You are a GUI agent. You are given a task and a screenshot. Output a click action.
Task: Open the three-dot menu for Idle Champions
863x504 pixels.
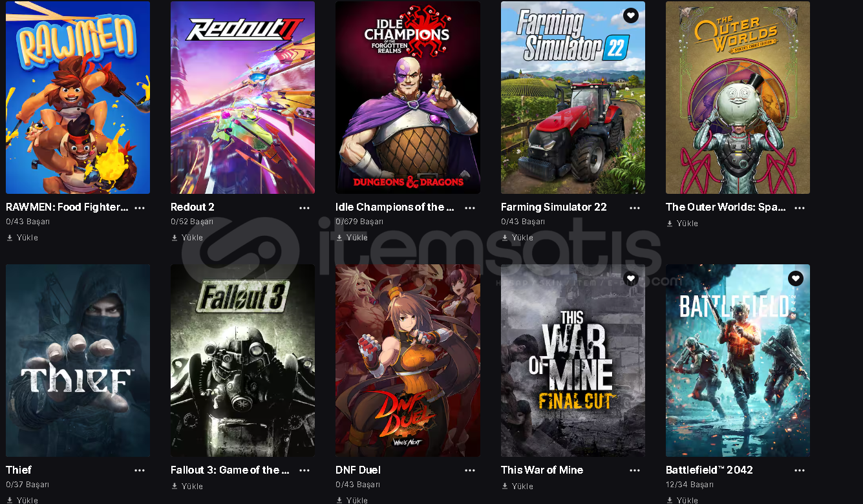tap(470, 208)
